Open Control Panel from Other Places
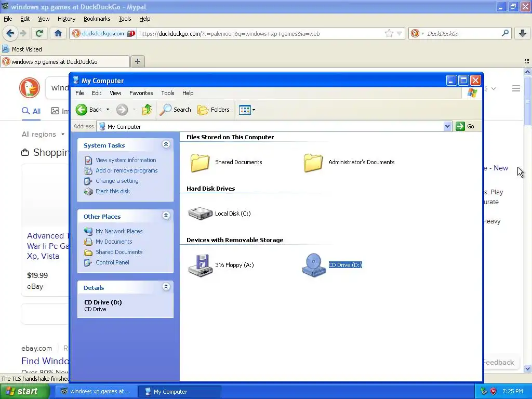The height and width of the screenshot is (399, 532). [x=112, y=262]
